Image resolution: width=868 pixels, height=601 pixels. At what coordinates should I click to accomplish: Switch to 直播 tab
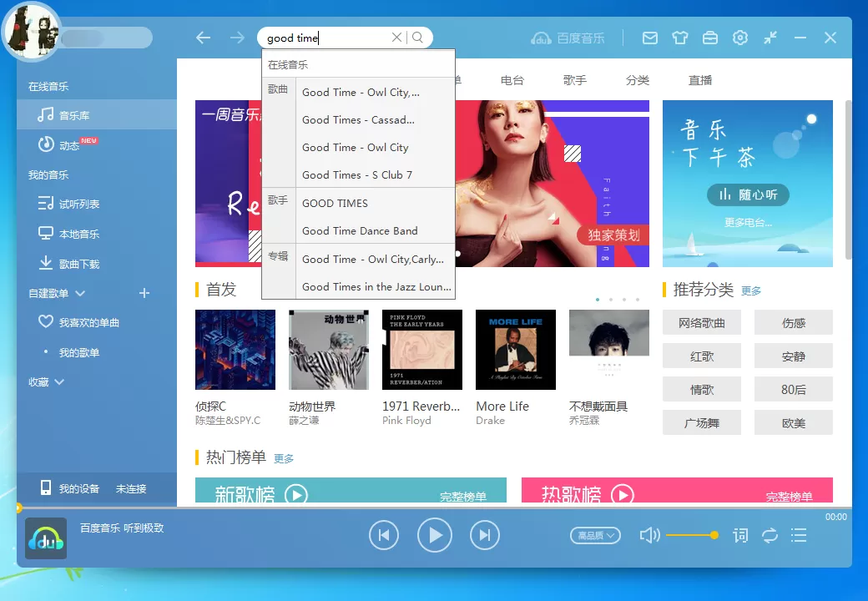(699, 80)
